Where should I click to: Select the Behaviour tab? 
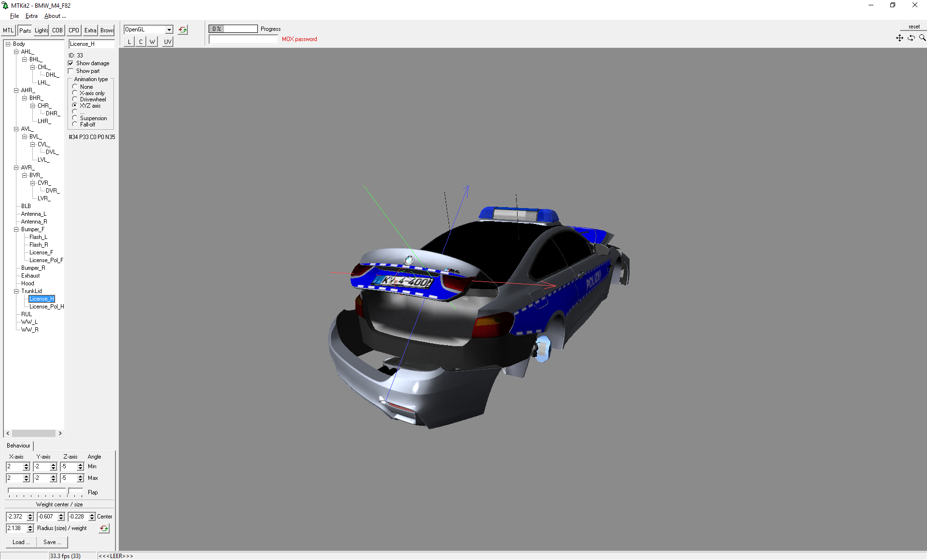[18, 446]
